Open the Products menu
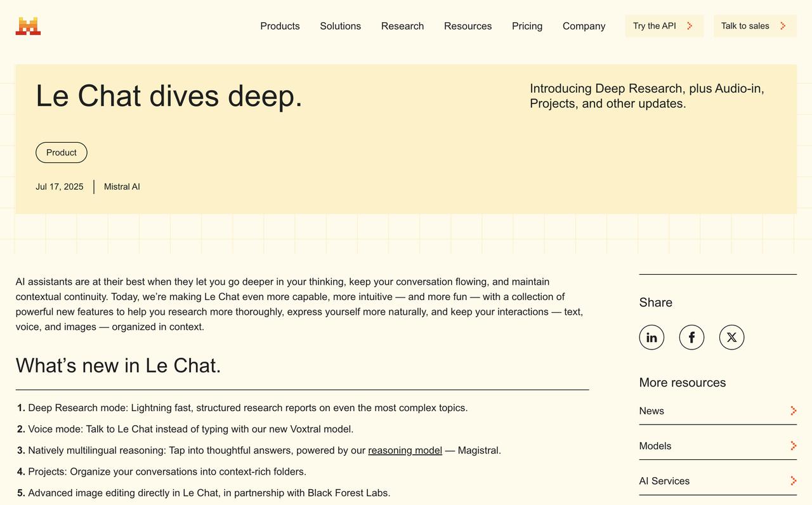The height and width of the screenshot is (505, 812). click(280, 26)
